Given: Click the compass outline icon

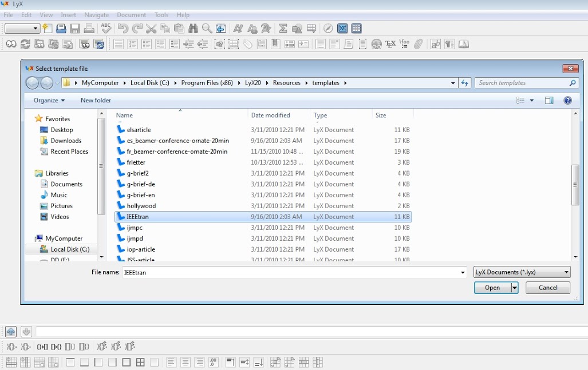Looking at the screenshot, I should 328,28.
